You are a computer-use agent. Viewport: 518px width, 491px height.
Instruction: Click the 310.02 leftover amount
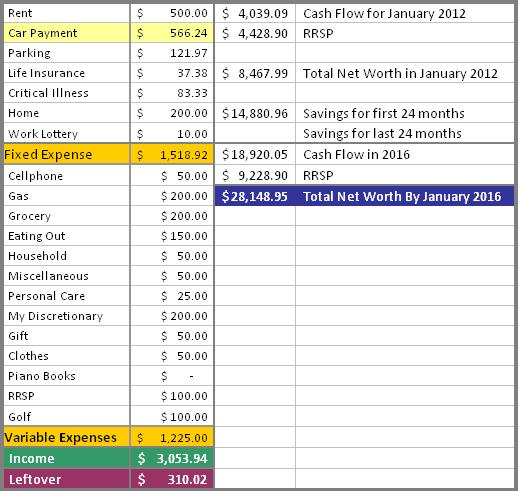click(x=172, y=479)
